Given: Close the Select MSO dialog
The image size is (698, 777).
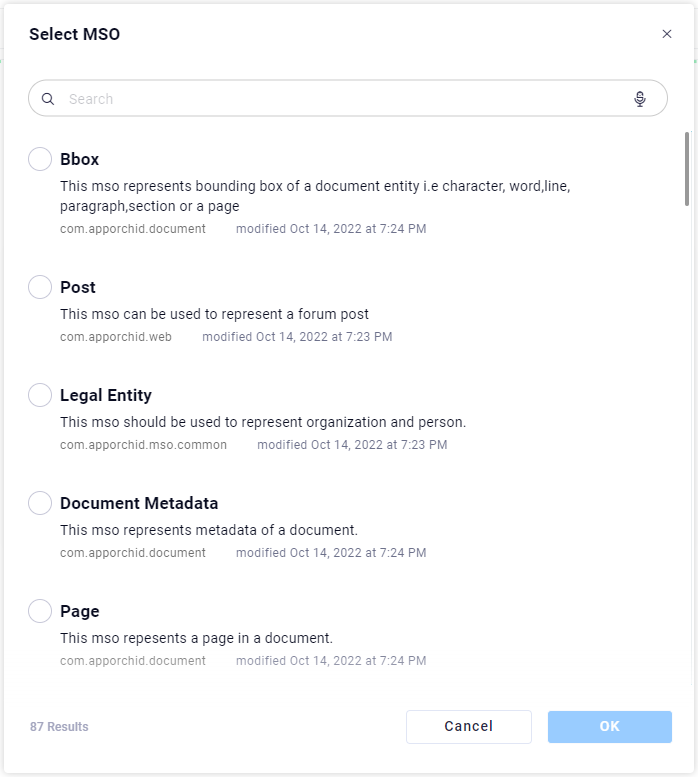Looking at the screenshot, I should [x=667, y=34].
